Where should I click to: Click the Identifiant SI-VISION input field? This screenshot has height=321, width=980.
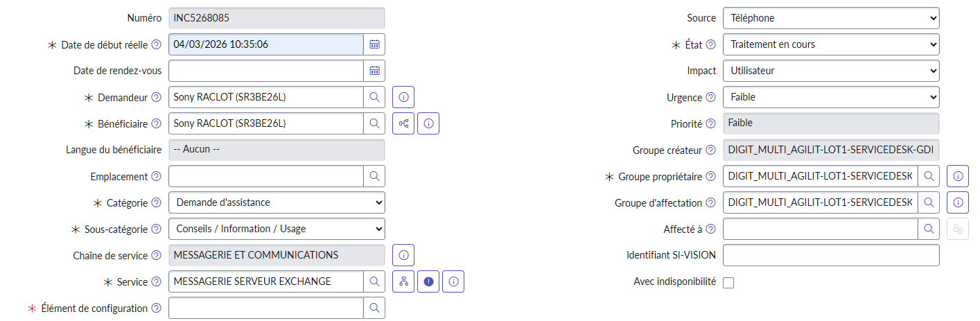click(x=830, y=256)
